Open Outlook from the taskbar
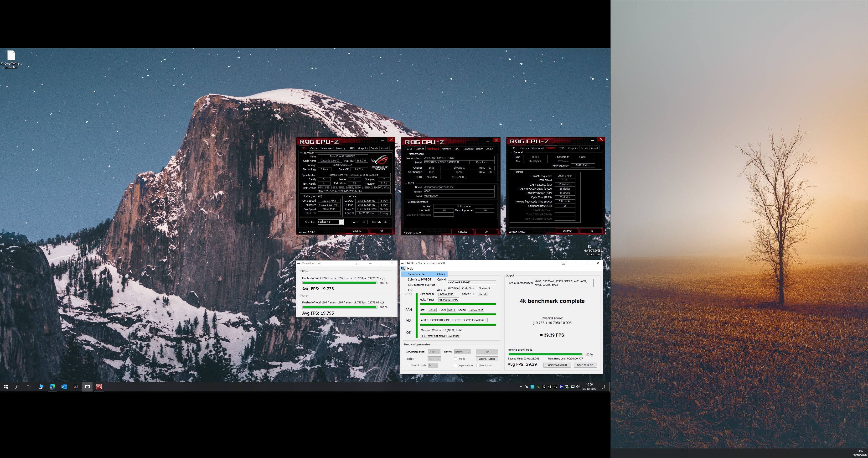This screenshot has height=458, width=868. coord(64,386)
